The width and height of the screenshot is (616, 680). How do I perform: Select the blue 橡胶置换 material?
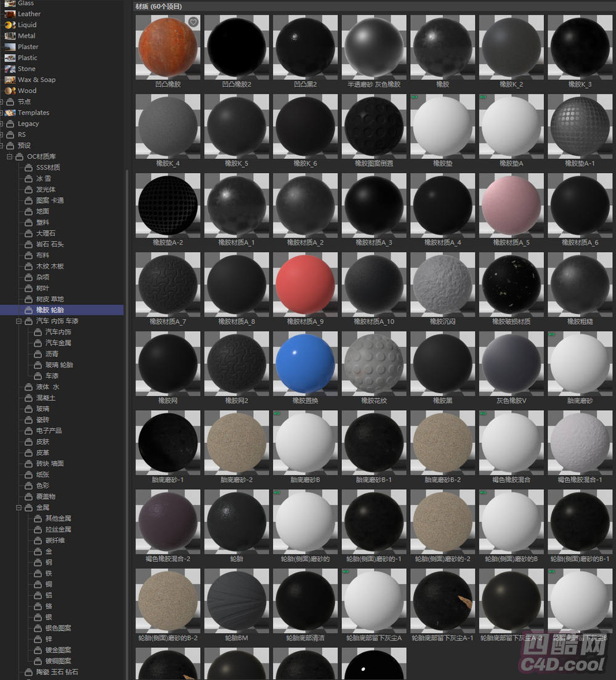(305, 363)
